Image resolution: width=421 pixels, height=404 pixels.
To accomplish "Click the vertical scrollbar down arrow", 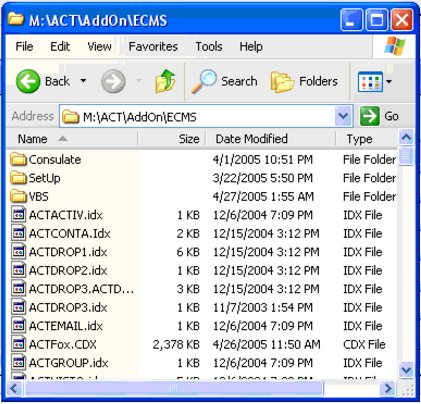I will (x=406, y=370).
